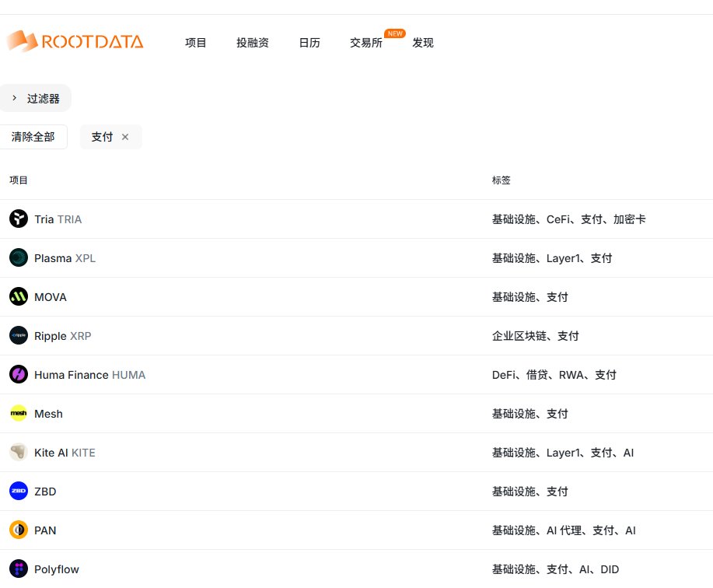Click the Plasma project logo icon
This screenshot has width=713, height=588.
pos(19,258)
